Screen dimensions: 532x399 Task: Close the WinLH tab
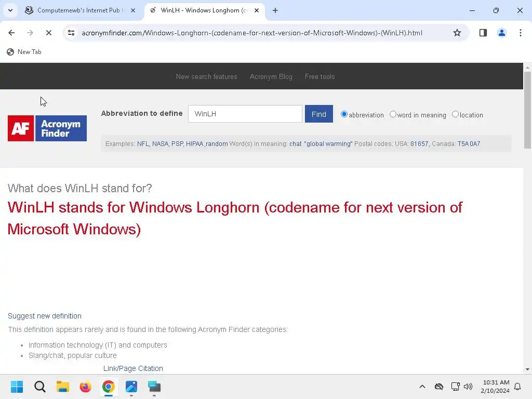[257, 10]
